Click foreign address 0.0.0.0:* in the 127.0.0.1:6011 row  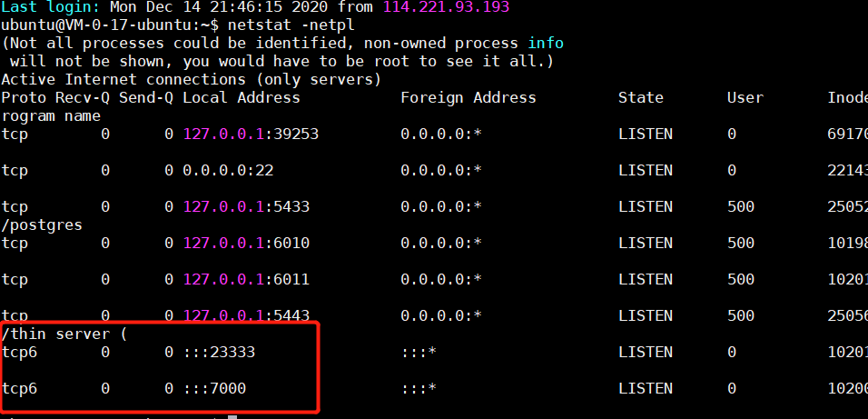coord(441,279)
